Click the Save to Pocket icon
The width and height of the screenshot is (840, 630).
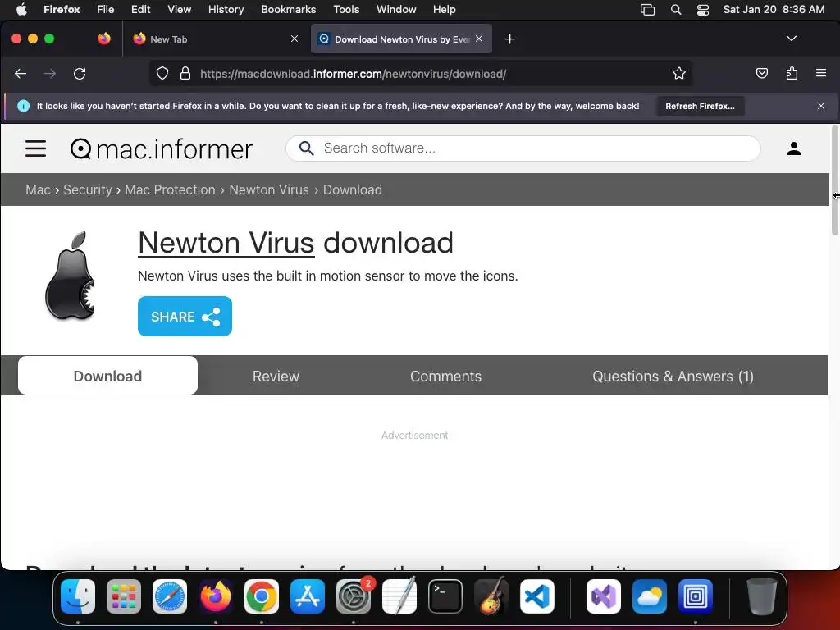pyautogui.click(x=762, y=73)
